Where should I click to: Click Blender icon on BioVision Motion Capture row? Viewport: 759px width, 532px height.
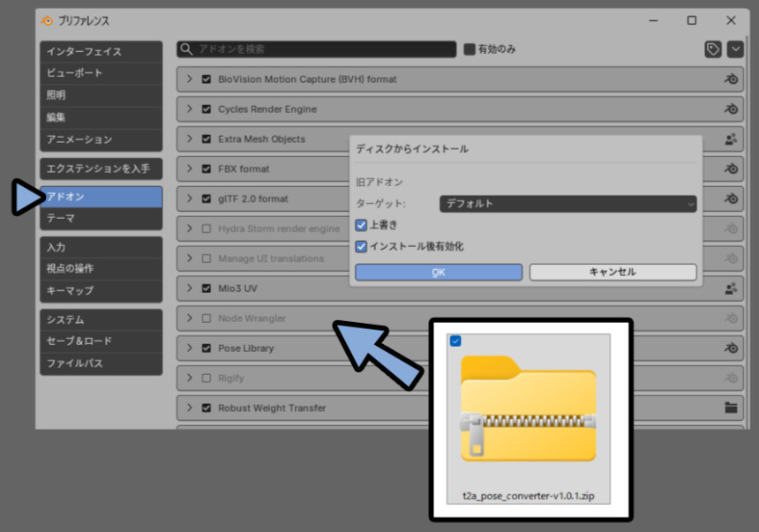tap(730, 79)
